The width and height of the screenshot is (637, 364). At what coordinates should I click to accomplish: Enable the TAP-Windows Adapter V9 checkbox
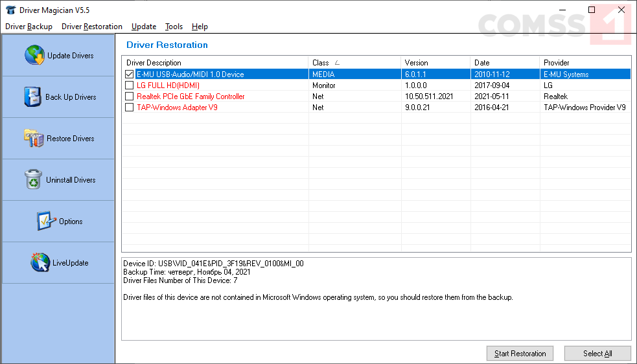(129, 108)
